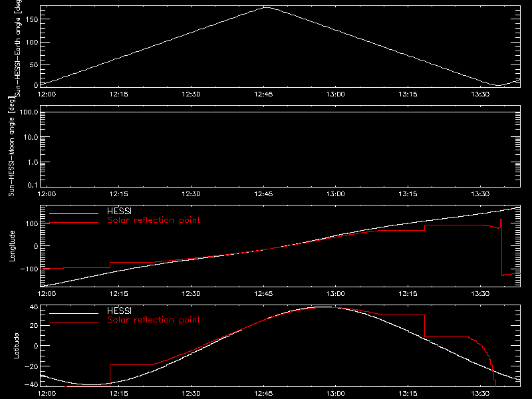Click the peak of the Earth angle curve
532x399 pixels.
point(267,7)
